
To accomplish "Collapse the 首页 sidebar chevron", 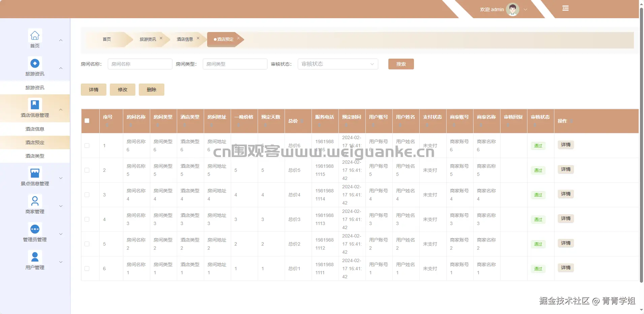I will tap(61, 40).
